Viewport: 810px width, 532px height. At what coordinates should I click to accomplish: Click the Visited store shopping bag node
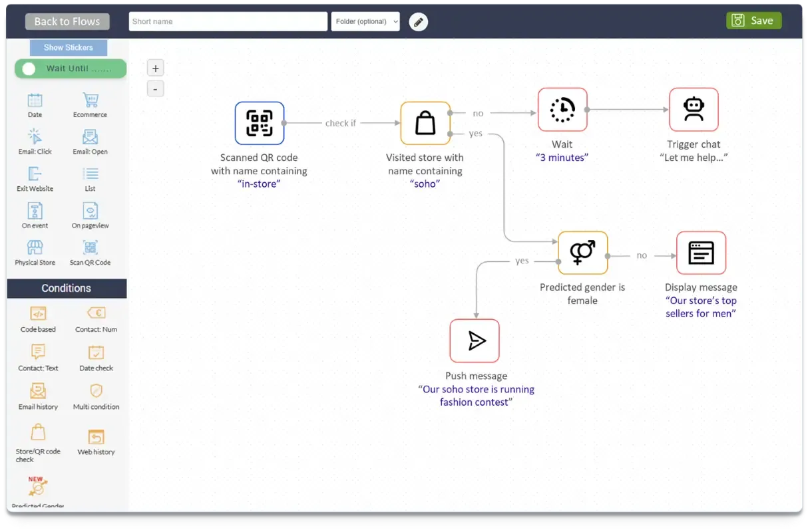(x=425, y=123)
